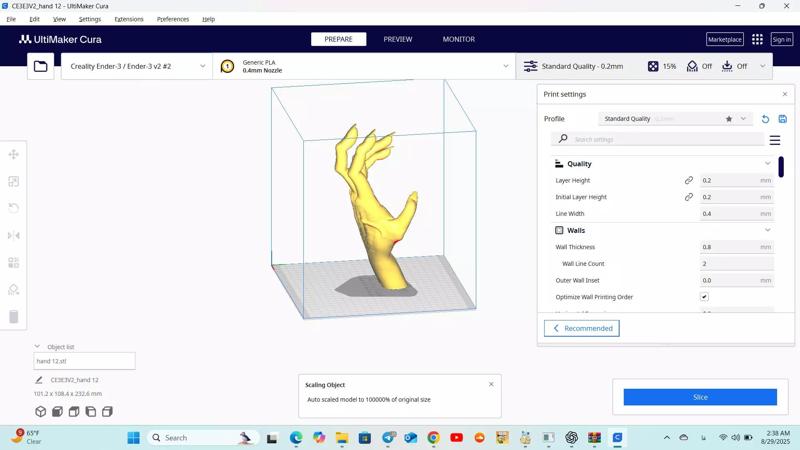Switch to left side view cube icon
The image size is (800, 450).
tap(91, 411)
